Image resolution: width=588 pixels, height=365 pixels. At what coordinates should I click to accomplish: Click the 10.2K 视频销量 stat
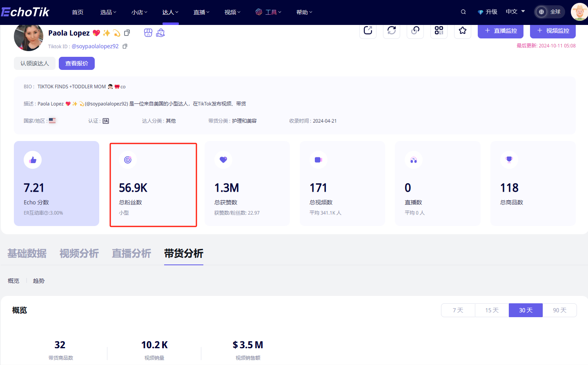point(154,350)
